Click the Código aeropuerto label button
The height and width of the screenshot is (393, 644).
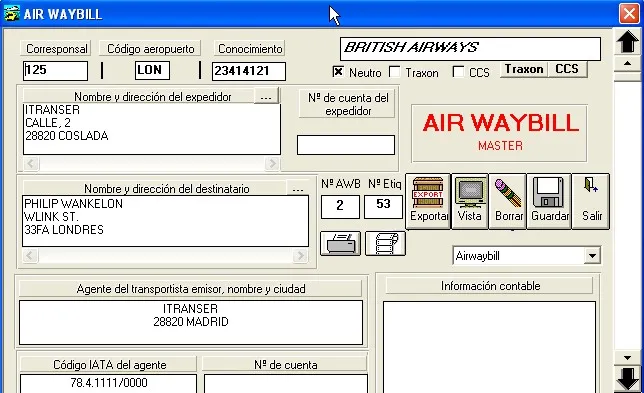pyautogui.click(x=150, y=48)
